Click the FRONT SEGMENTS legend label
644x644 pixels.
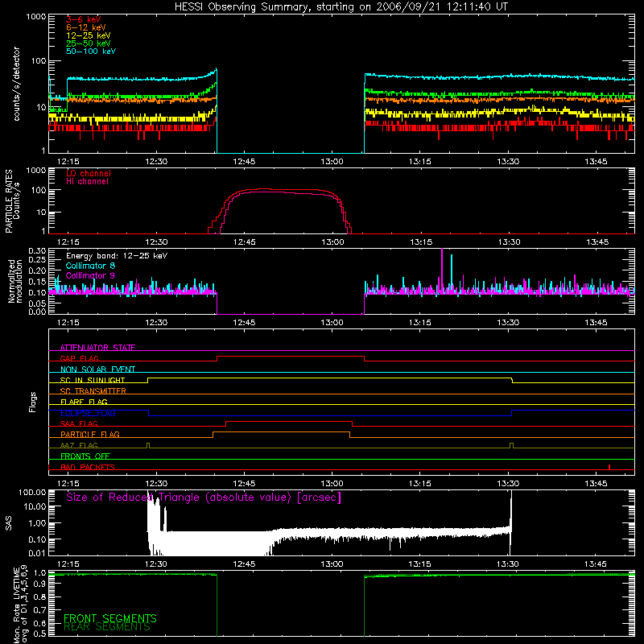[110, 618]
